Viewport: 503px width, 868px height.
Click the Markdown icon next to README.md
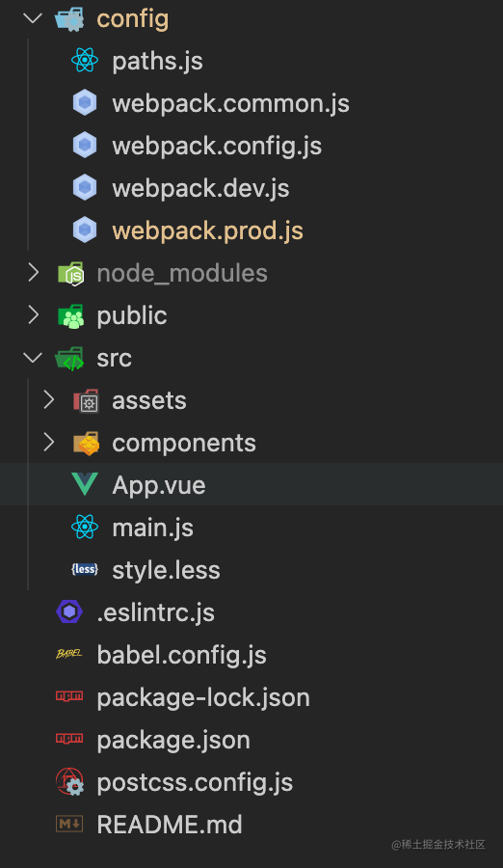[x=69, y=824]
